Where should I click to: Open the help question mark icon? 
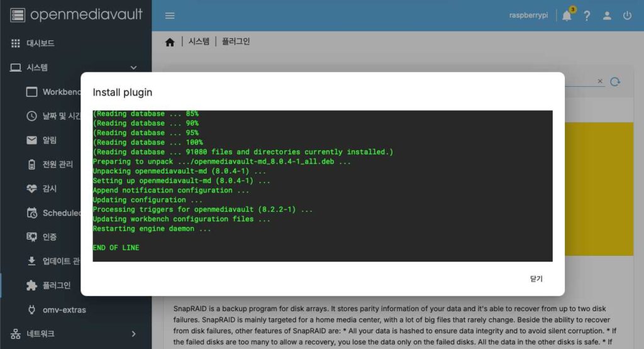coord(587,16)
